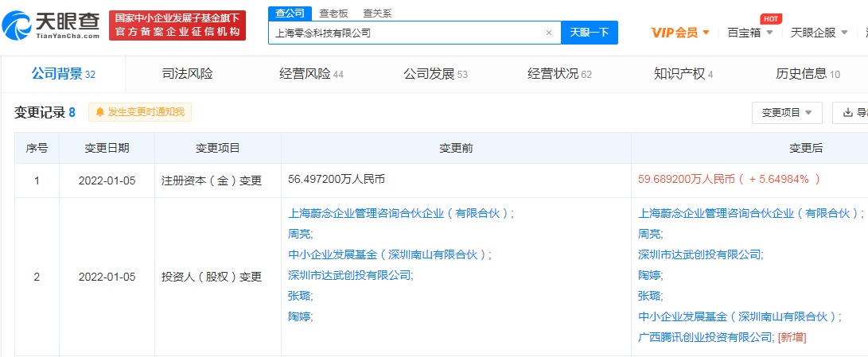
Task: Open the 广西腾讯创业投资有限公司 link
Action: point(705,337)
